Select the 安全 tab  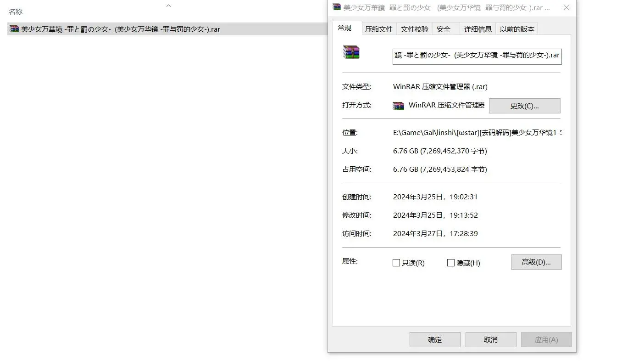444,29
